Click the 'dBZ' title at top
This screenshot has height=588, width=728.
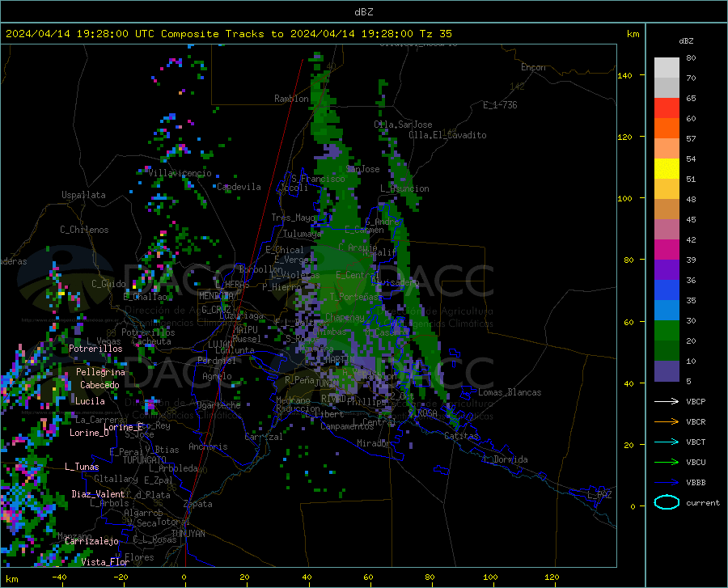point(363,12)
